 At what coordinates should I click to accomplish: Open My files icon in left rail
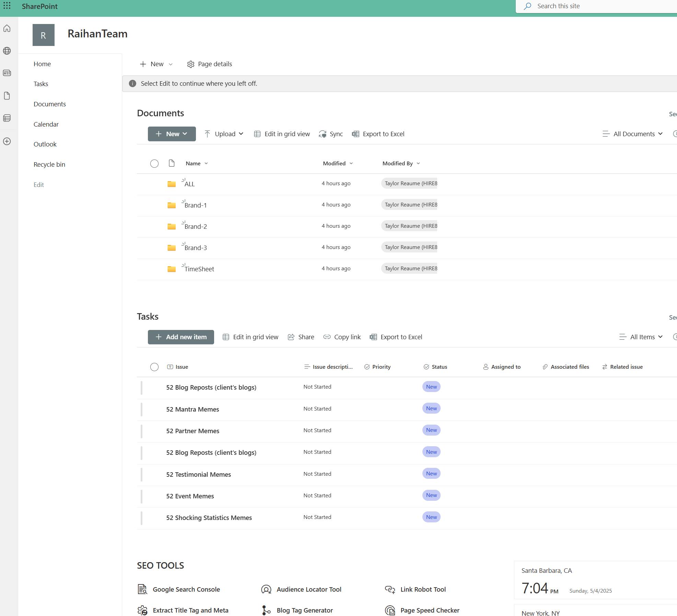7,96
